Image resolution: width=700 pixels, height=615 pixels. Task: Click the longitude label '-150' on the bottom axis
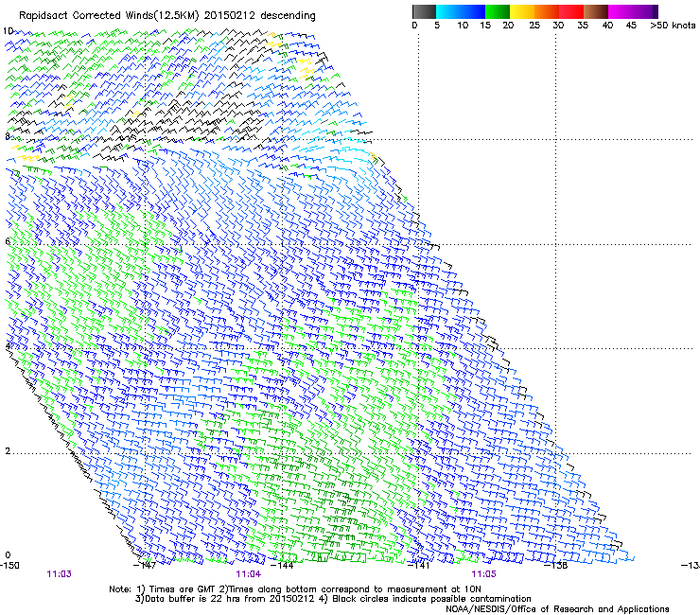point(9,566)
